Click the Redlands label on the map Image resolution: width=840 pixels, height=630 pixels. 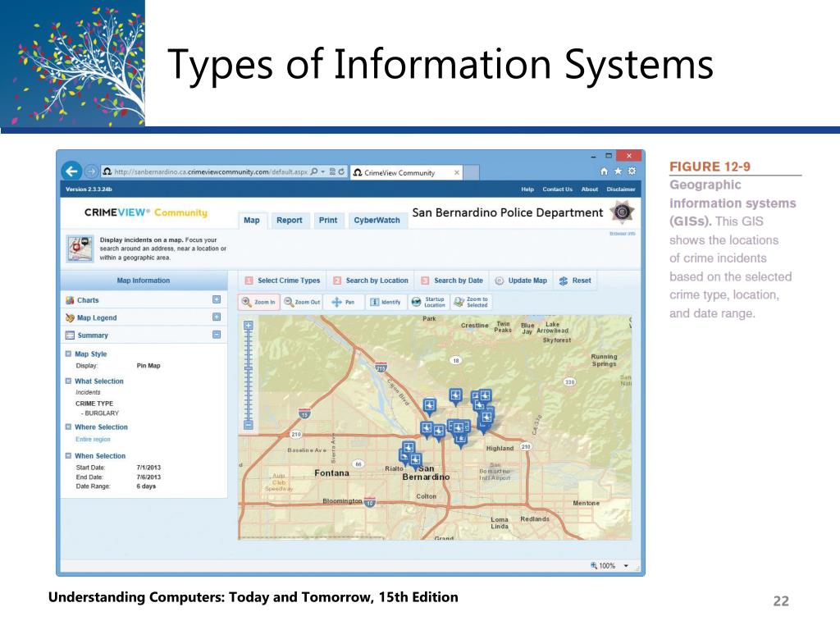click(535, 519)
